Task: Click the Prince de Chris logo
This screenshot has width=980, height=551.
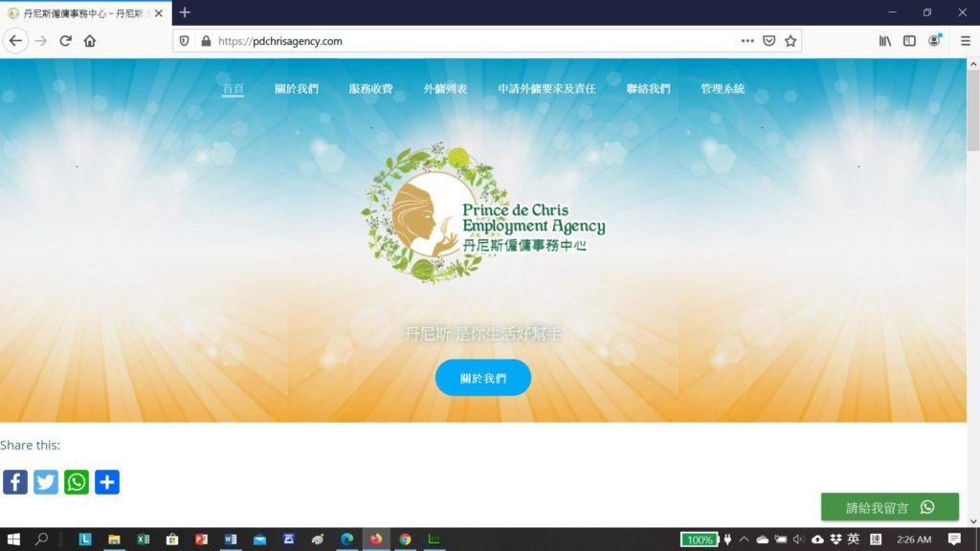Action: tap(483, 213)
